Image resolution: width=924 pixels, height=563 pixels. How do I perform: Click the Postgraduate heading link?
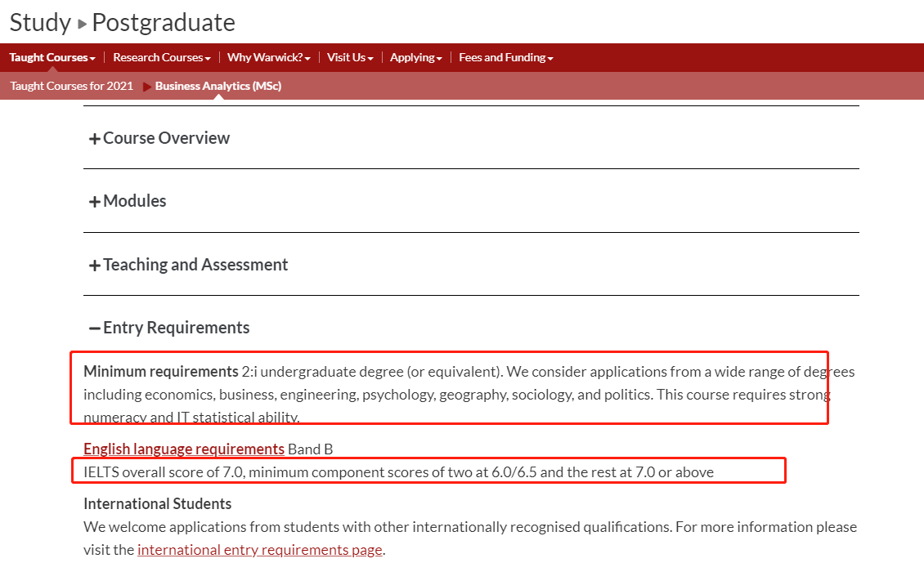pos(164,22)
